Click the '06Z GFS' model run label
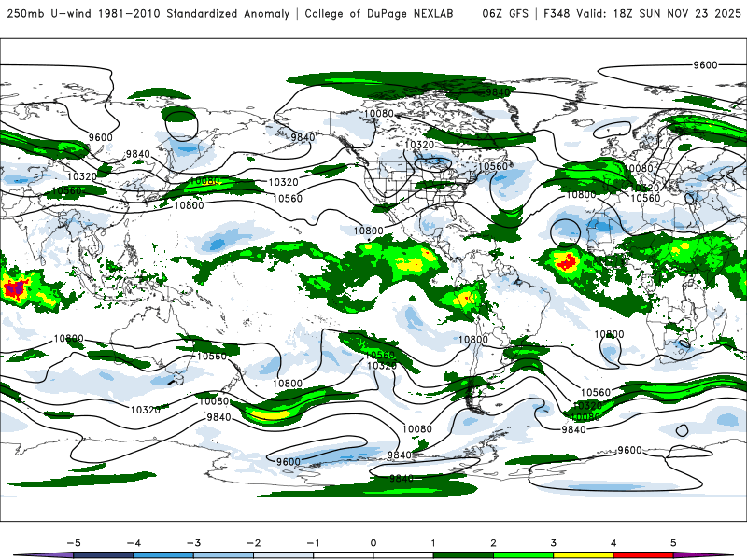The height and width of the screenshot is (560, 747). click(505, 13)
